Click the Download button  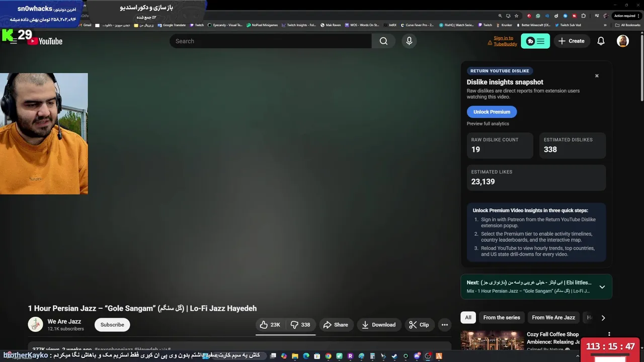point(379,325)
